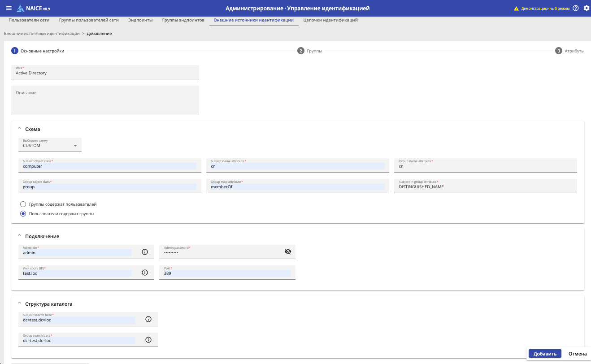Select "Пользователи содержат группы" radio option
This screenshot has width=591, height=364.
pyautogui.click(x=23, y=214)
